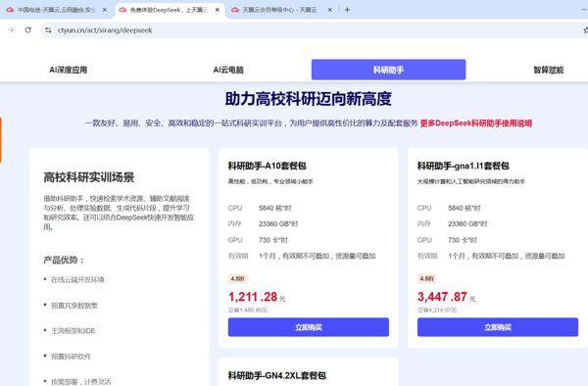Click the forward navigation arrow
The height and width of the screenshot is (386, 588).
click(11, 30)
